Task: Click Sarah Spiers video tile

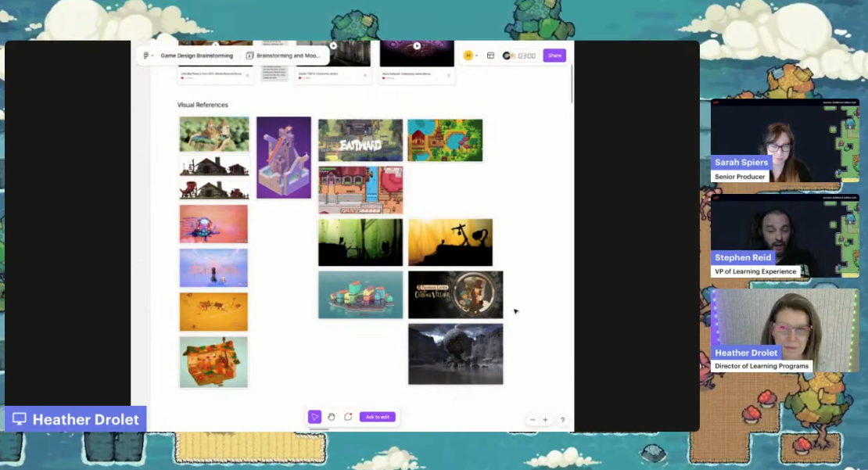Action: pos(785,141)
